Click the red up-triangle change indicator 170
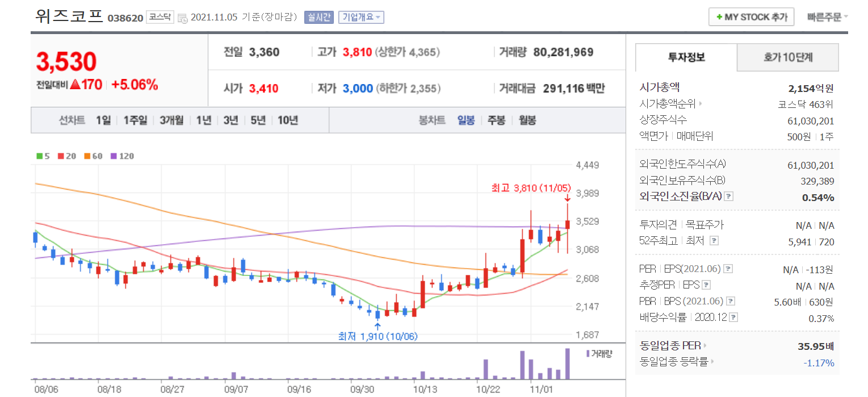 (x=86, y=85)
